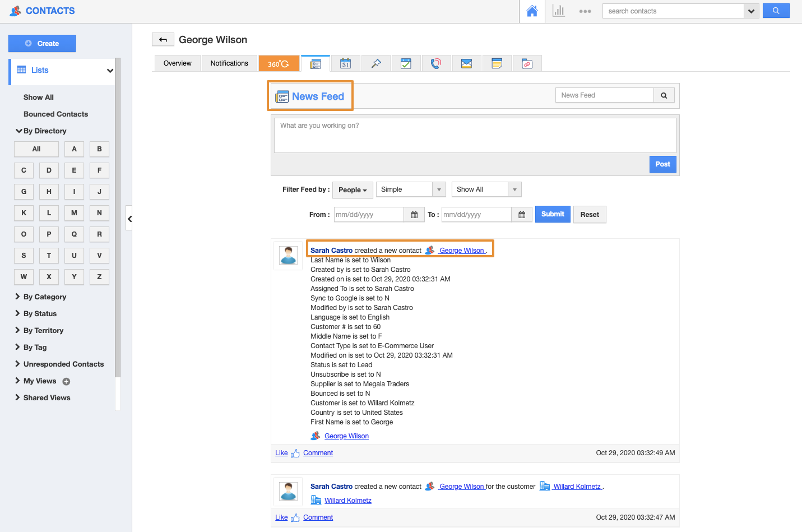802x532 pixels.
Task: Click the Willard Kolmetz customer link
Action: 577,487
